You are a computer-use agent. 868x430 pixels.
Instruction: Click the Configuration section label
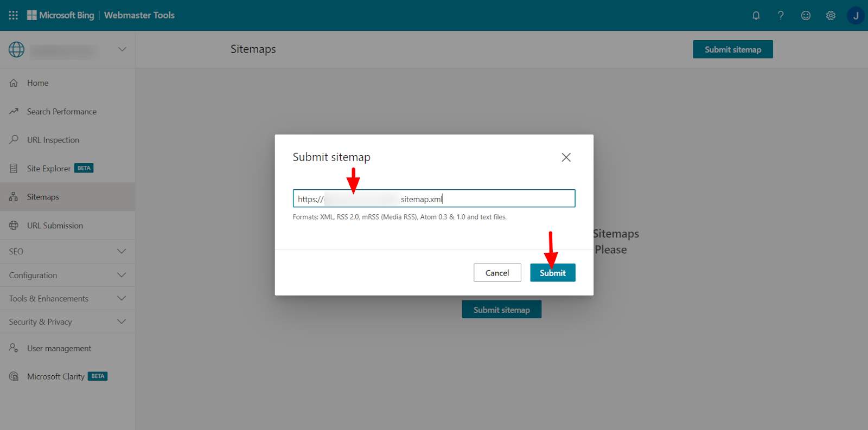(33, 275)
